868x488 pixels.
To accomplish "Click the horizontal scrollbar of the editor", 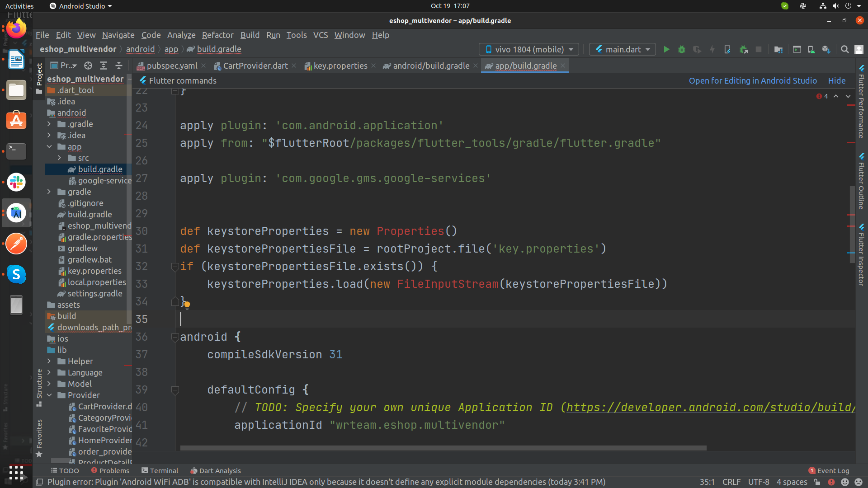I will point(443,448).
